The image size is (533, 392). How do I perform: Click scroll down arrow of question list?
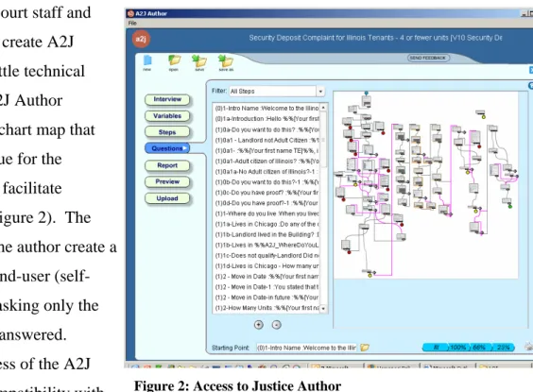pyautogui.click(x=323, y=309)
